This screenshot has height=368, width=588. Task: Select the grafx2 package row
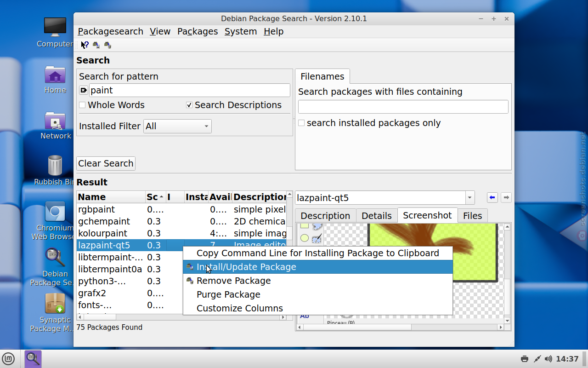tap(130, 293)
